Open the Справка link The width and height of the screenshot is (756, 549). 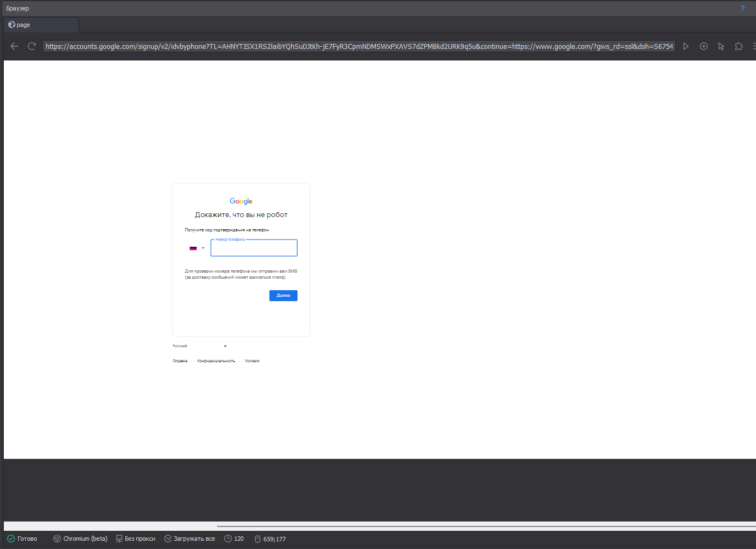click(x=180, y=361)
